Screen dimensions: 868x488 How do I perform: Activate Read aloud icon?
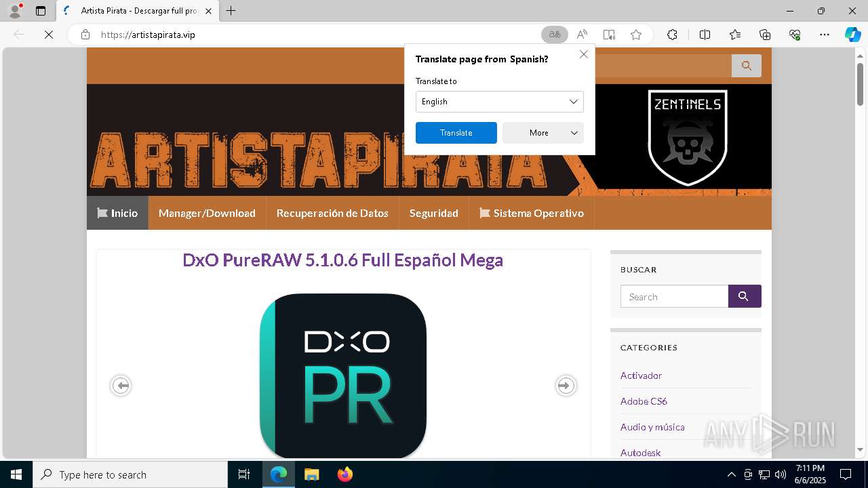(x=582, y=35)
